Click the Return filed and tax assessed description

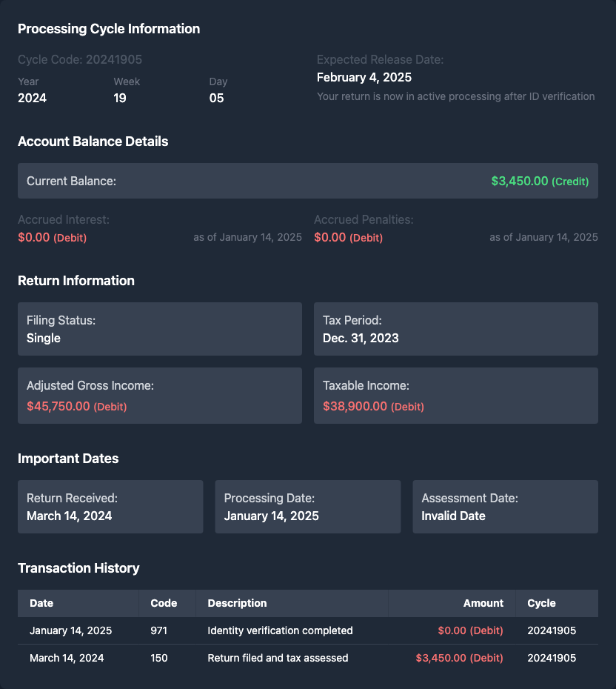(x=278, y=658)
